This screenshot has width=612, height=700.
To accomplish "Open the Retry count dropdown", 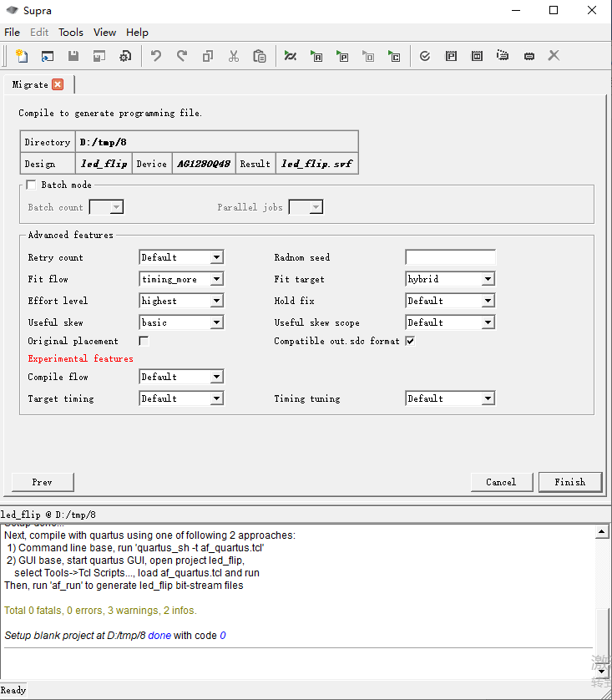I will tap(181, 257).
